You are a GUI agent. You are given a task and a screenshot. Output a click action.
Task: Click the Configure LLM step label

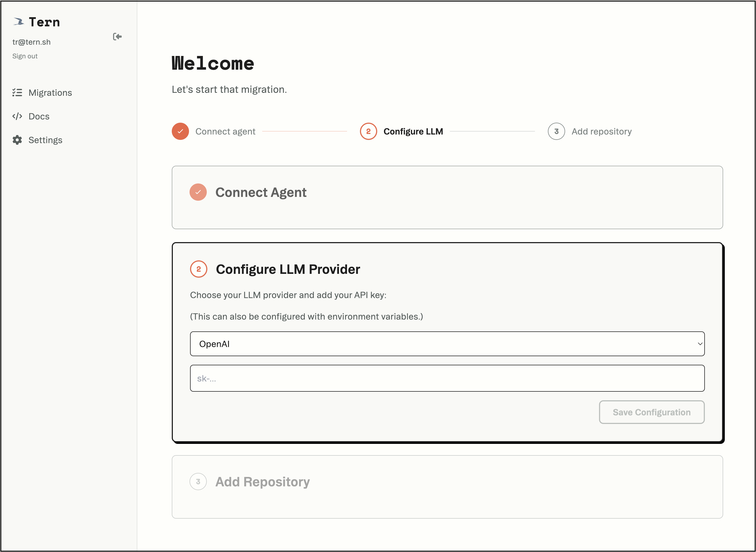coord(413,131)
